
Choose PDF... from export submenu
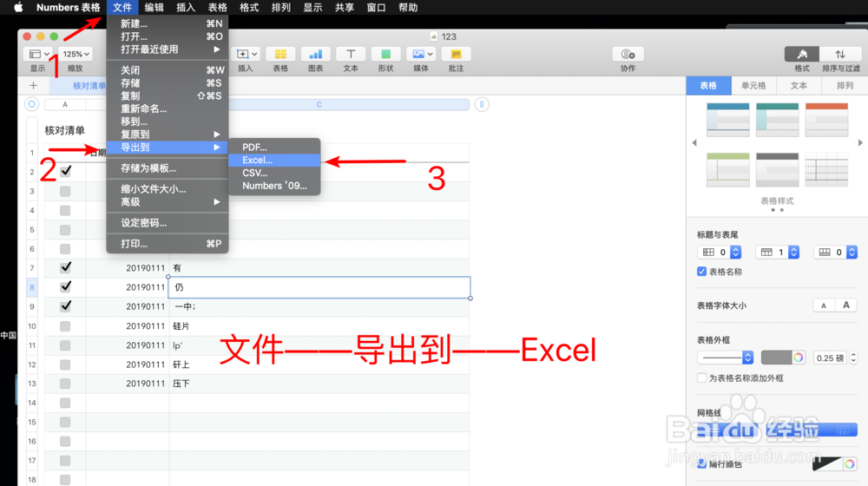tap(274, 148)
